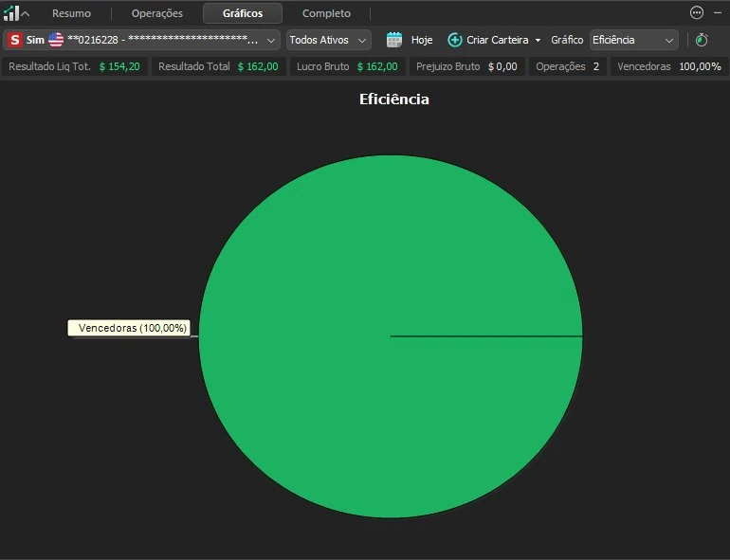Click the Eficiência chart title
The width and height of the screenshot is (730, 560).
point(393,99)
